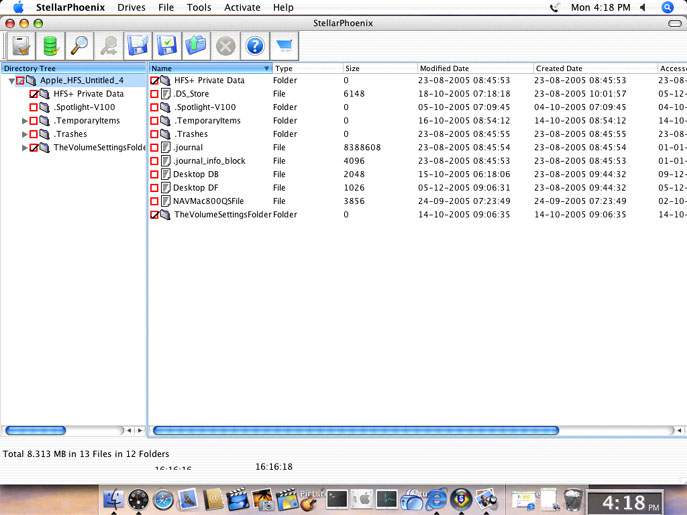Viewport: 687px width, 515px height.
Task: Click Directory Tree scrollbar right arrow
Action: 140,430
